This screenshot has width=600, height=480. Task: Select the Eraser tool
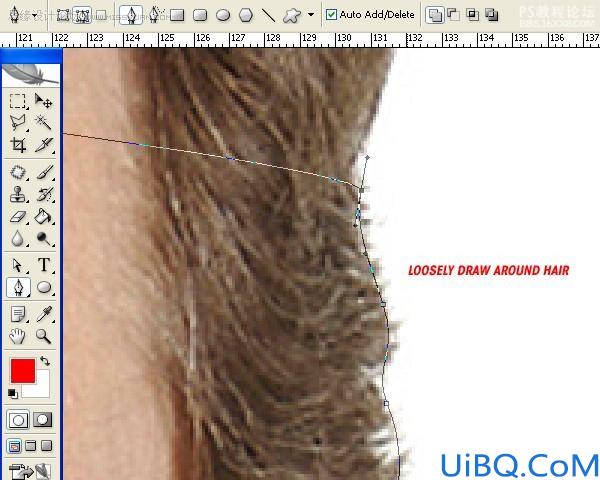(18, 217)
